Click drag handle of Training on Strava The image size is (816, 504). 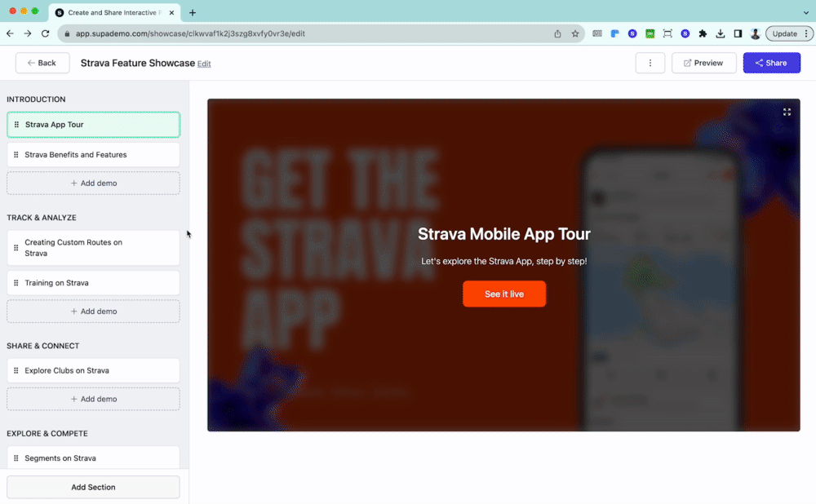pos(16,283)
